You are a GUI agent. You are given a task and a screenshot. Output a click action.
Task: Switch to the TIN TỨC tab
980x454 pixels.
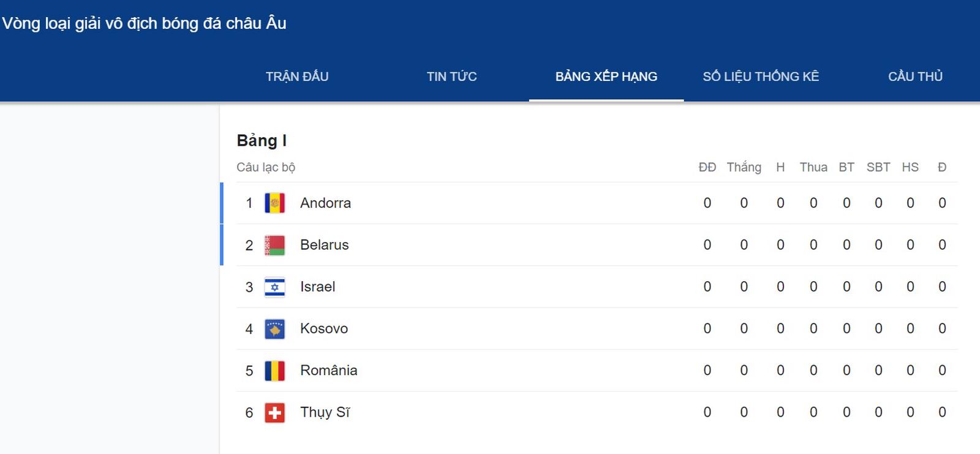click(451, 77)
